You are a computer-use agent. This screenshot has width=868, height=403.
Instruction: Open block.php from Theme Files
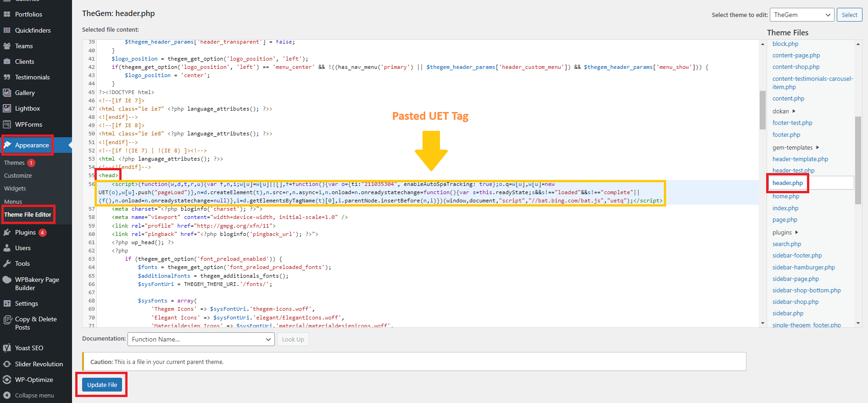[785, 44]
